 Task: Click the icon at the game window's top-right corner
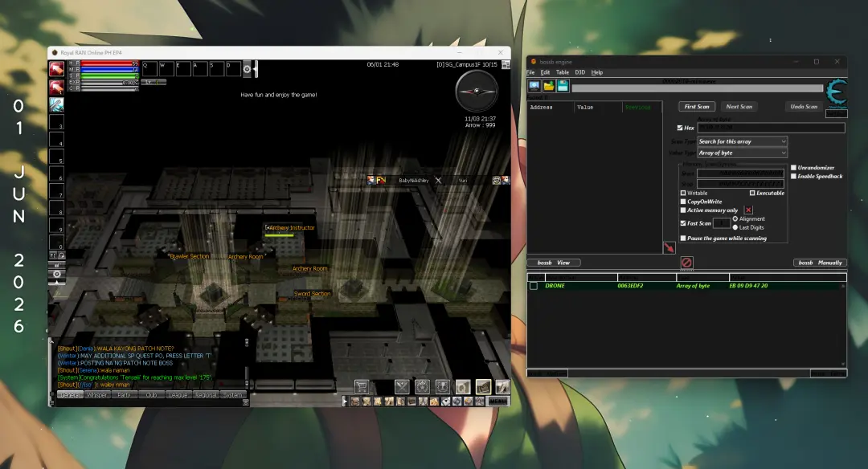pyautogui.click(x=506, y=65)
